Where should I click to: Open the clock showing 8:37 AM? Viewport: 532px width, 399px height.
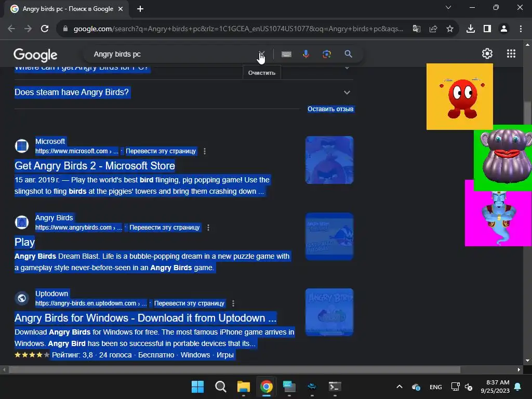(x=495, y=387)
